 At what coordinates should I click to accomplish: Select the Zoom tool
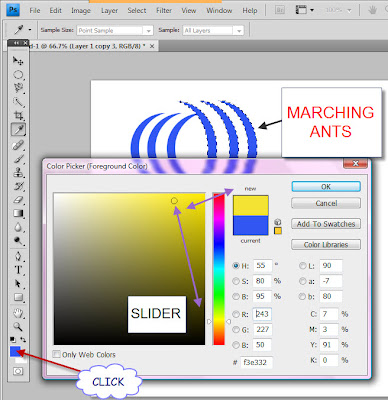click(x=18, y=327)
